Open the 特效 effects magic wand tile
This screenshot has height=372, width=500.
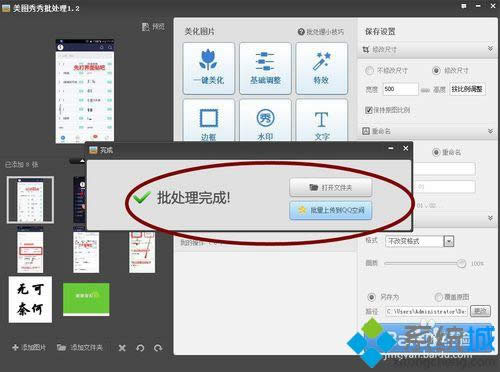(322, 68)
